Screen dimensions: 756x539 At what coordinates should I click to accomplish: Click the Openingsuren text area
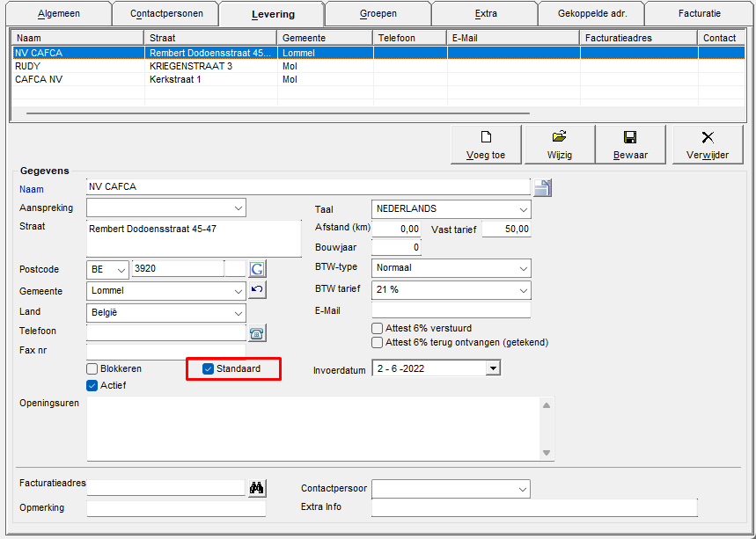[313, 429]
